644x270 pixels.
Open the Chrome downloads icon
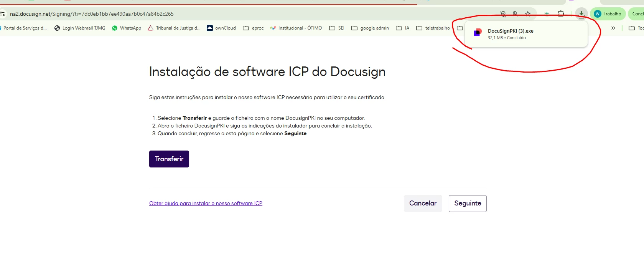[581, 14]
